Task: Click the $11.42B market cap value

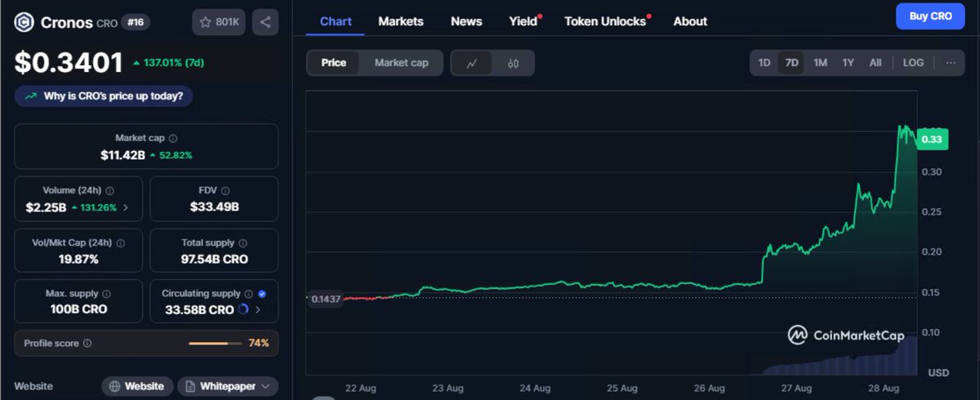Action: (x=122, y=155)
